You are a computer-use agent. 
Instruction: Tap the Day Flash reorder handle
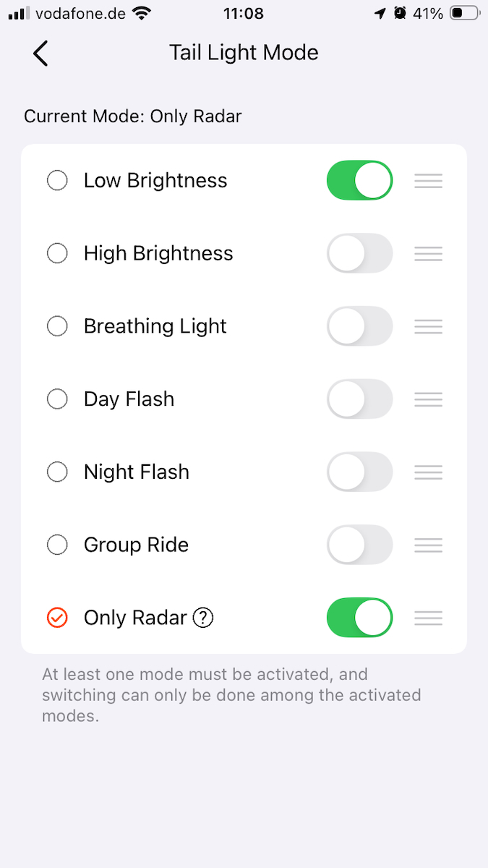click(428, 399)
